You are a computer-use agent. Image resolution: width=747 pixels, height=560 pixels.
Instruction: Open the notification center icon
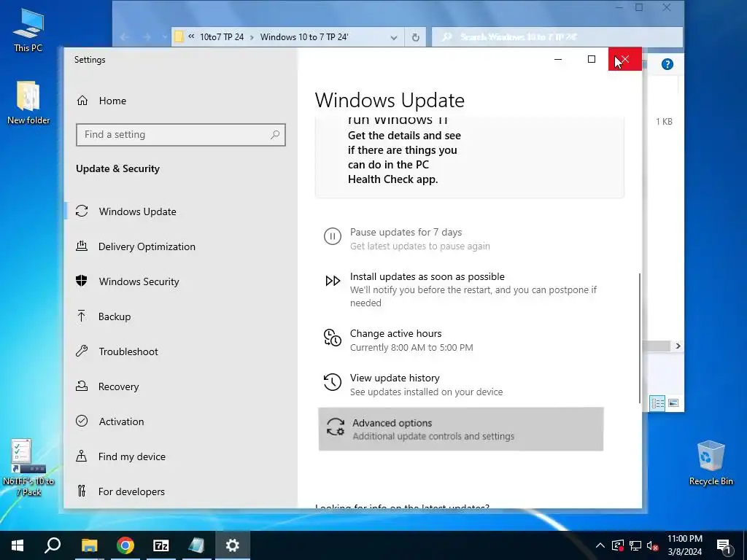click(x=724, y=546)
